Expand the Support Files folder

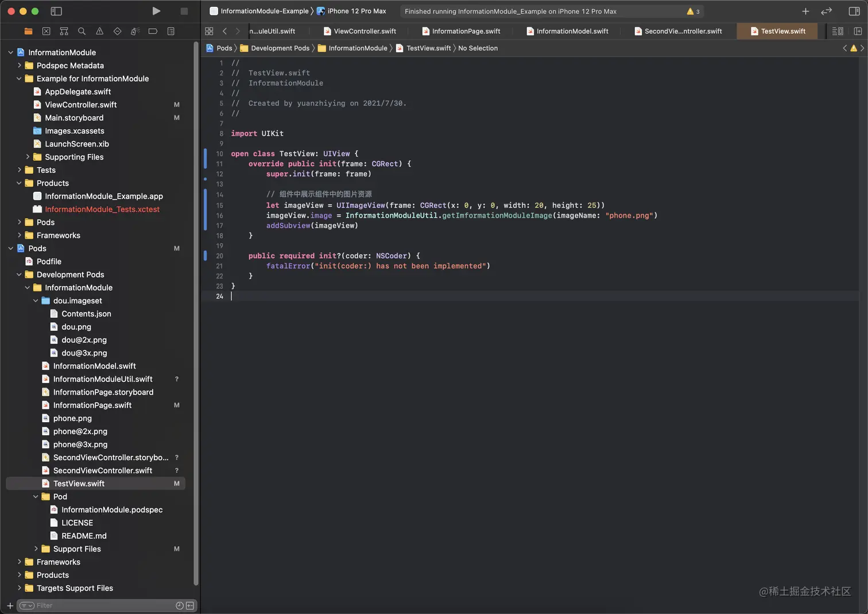[36, 549]
